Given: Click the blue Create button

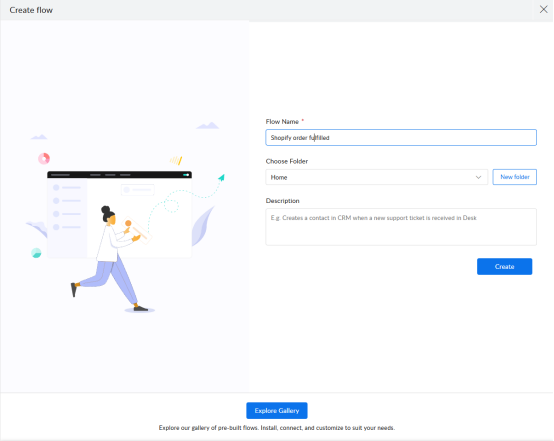Looking at the screenshot, I should [505, 266].
